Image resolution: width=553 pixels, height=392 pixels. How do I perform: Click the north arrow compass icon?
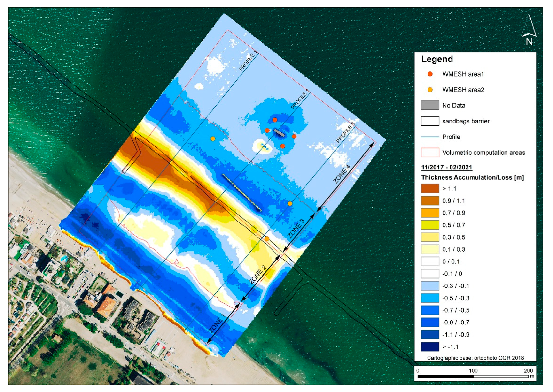pos(529,31)
